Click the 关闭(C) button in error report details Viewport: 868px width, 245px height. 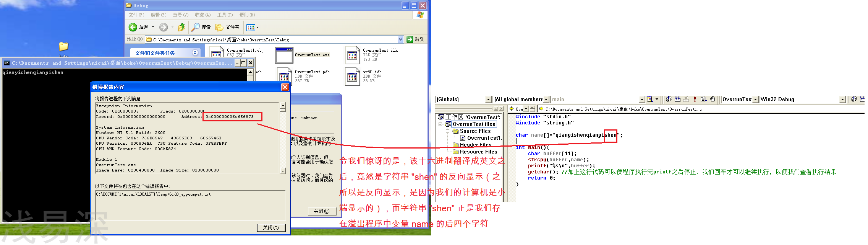click(x=271, y=228)
